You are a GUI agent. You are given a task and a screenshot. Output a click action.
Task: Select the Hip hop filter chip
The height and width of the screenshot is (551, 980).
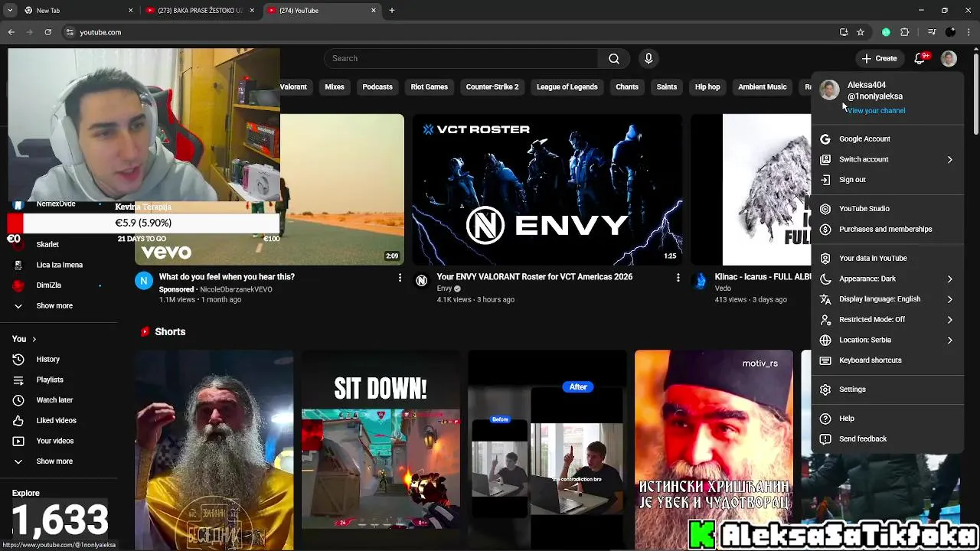[x=707, y=87]
